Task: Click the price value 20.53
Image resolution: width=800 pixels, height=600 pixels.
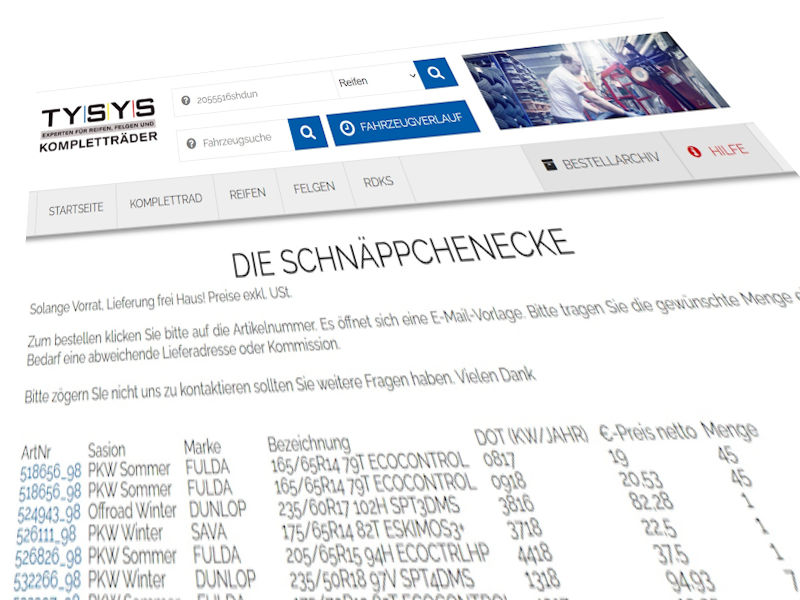Action: pos(641,480)
